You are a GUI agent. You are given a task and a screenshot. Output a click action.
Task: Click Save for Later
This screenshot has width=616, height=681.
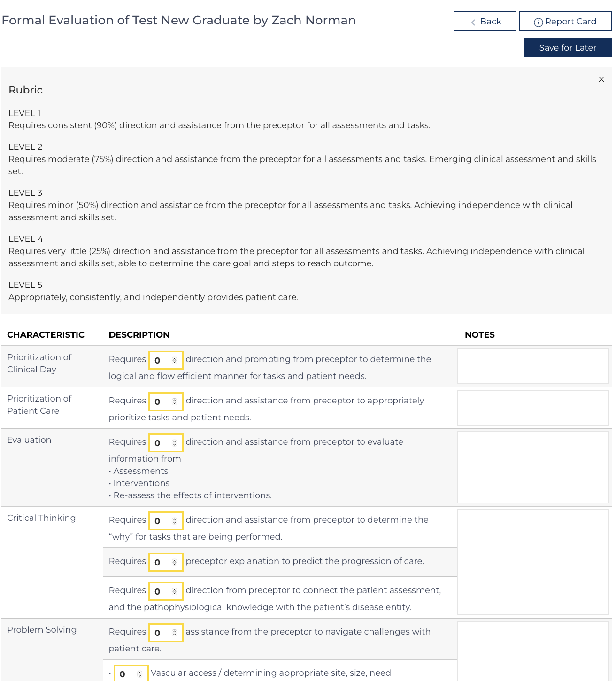[x=568, y=47]
